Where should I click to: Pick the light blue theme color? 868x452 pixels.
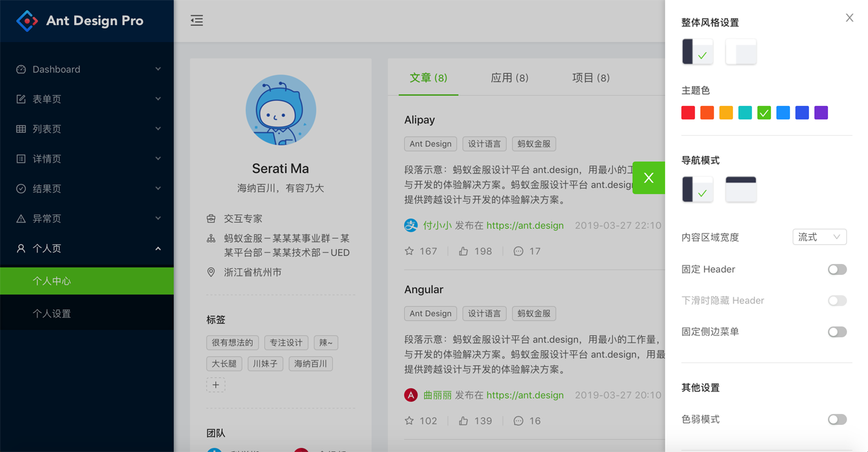pyautogui.click(x=783, y=113)
